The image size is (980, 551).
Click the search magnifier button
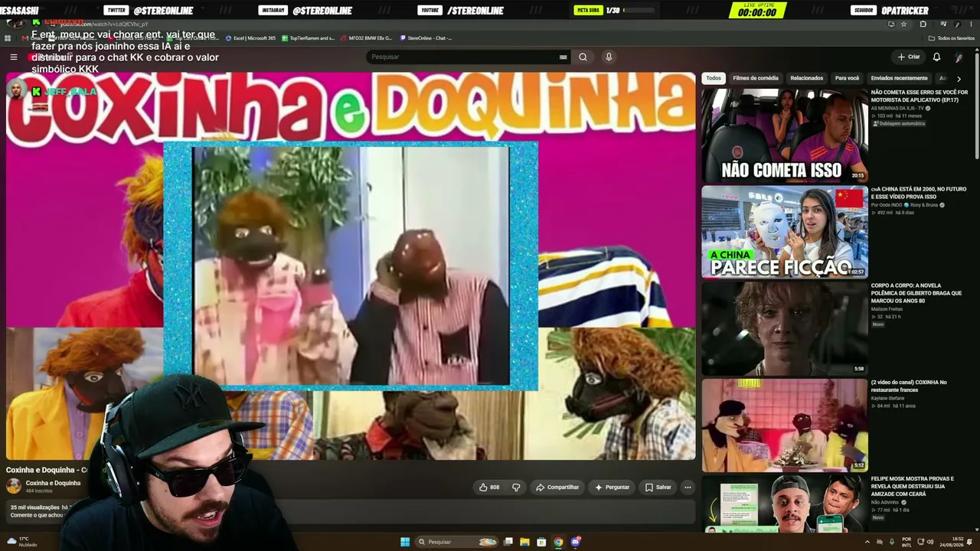(583, 57)
